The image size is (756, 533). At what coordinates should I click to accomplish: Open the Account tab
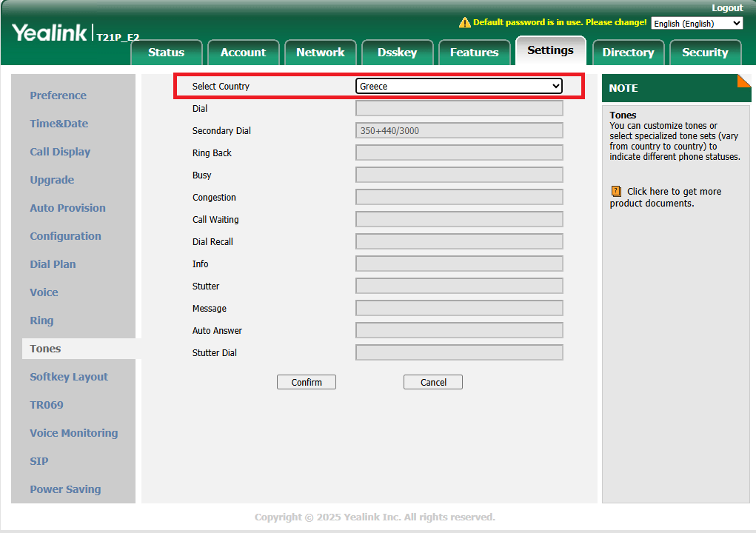click(243, 53)
